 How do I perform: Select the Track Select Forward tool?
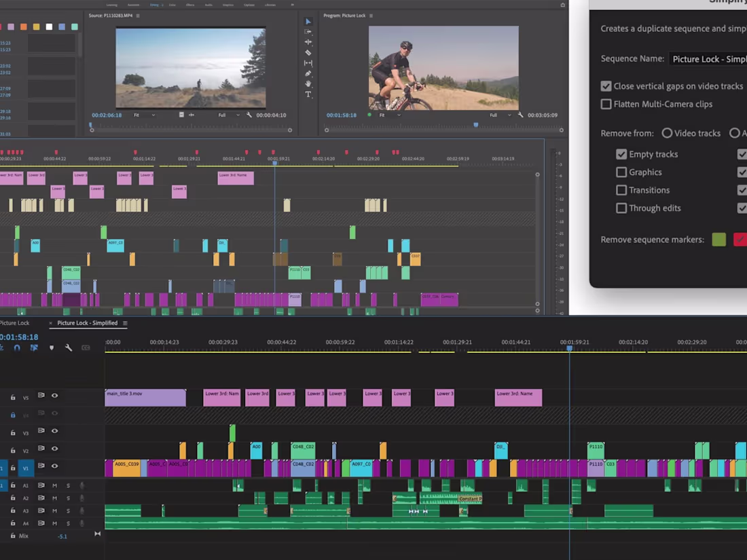pyautogui.click(x=308, y=32)
